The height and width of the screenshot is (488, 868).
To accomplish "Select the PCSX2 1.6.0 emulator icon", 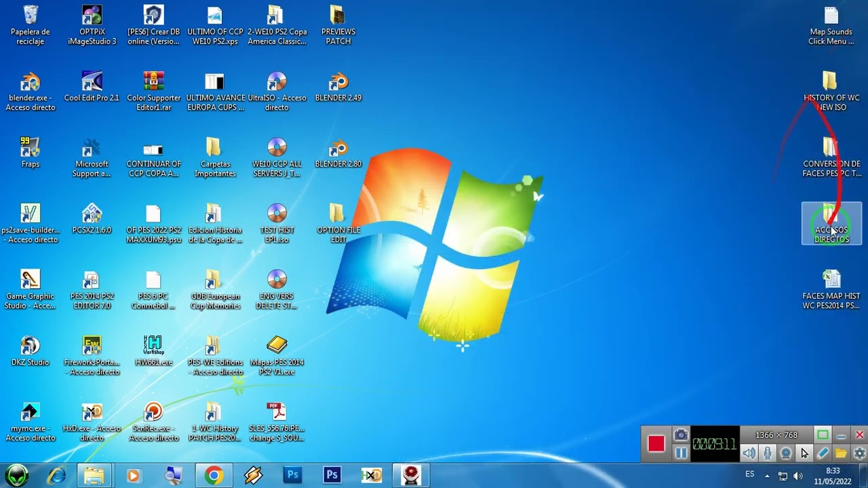I will click(x=92, y=219).
